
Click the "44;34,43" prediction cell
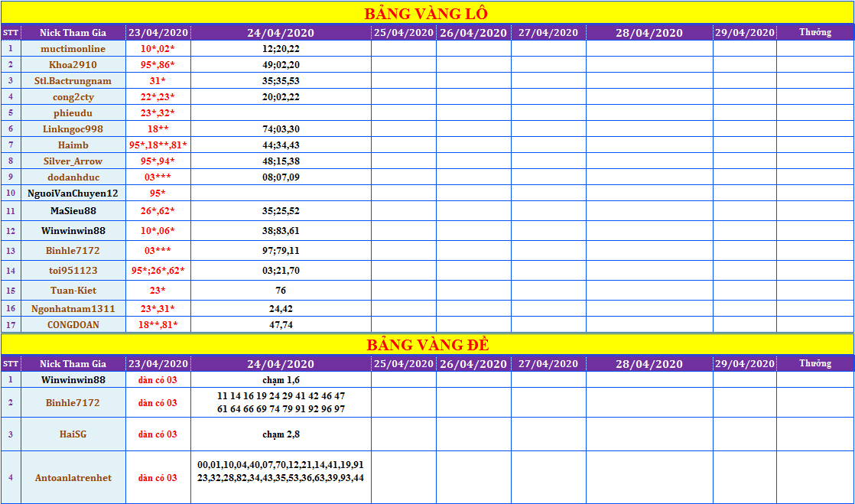pyautogui.click(x=281, y=145)
